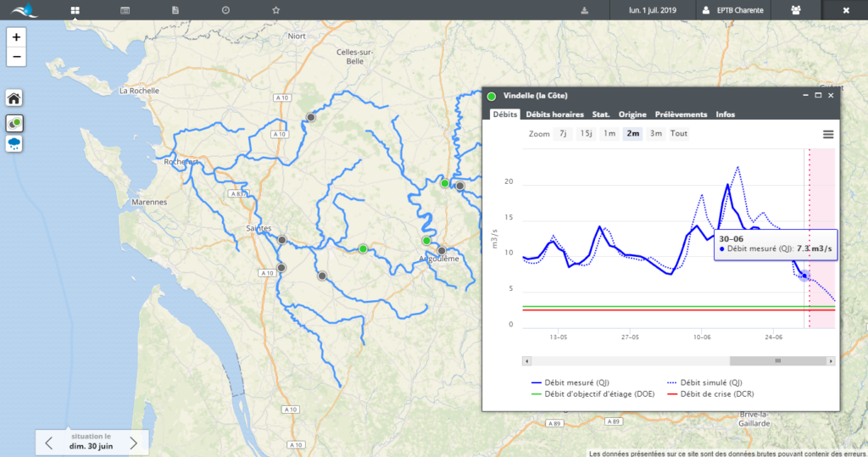Open the EPTB Charente user menu
This screenshot has width=868, height=457.
(x=733, y=10)
